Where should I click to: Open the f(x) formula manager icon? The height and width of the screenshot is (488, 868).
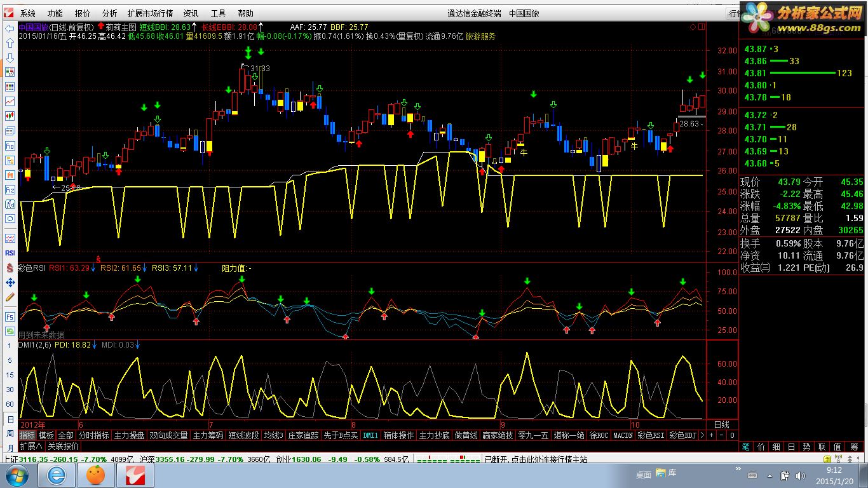point(10,205)
